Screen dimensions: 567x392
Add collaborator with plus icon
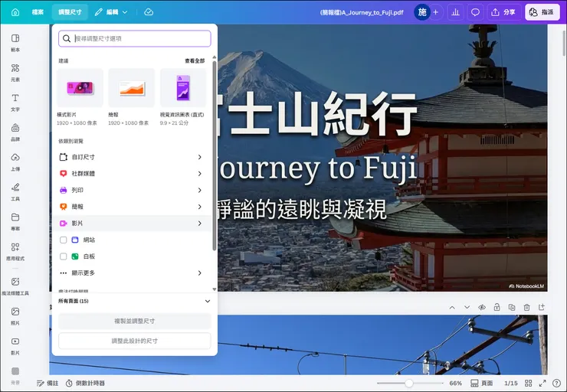pyautogui.click(x=436, y=12)
